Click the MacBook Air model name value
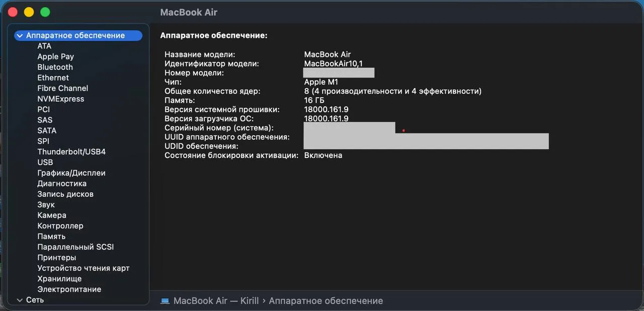Screen dimensions: 644x311 click(x=328, y=54)
